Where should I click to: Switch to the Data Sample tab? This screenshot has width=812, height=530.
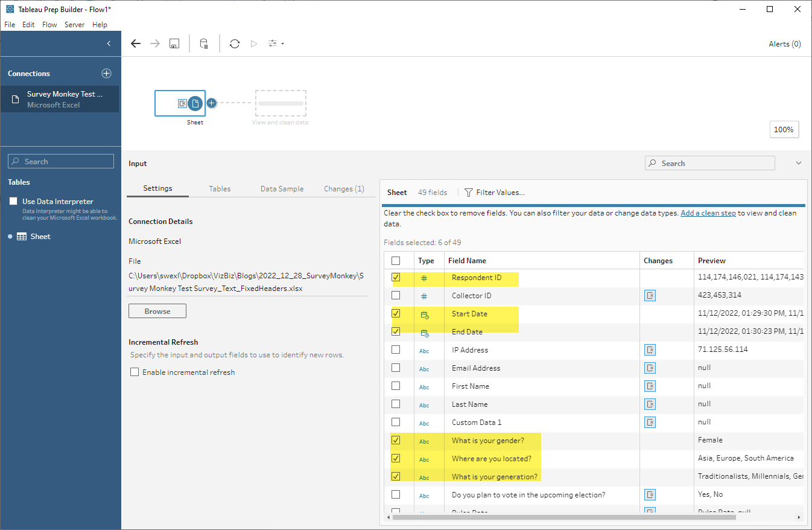tap(282, 188)
